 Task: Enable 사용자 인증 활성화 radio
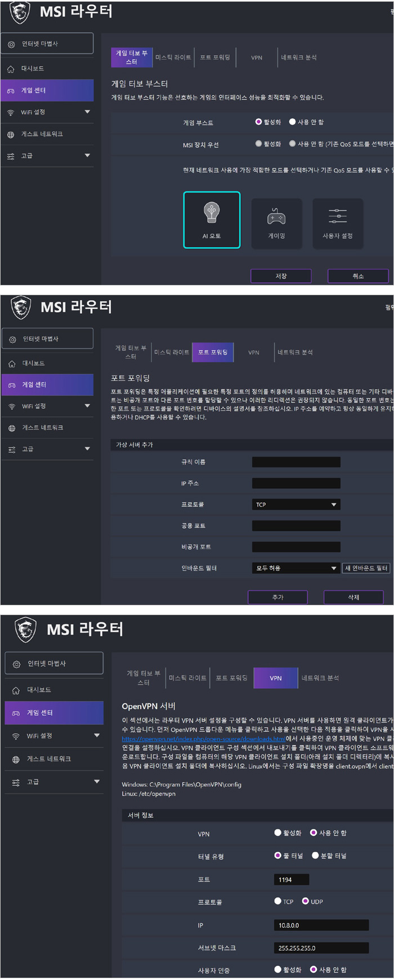[x=277, y=969]
